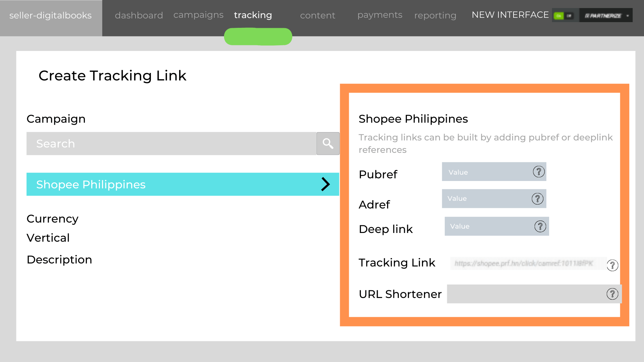The height and width of the screenshot is (362, 644).
Task: Select the payments menu item
Action: pos(379,15)
